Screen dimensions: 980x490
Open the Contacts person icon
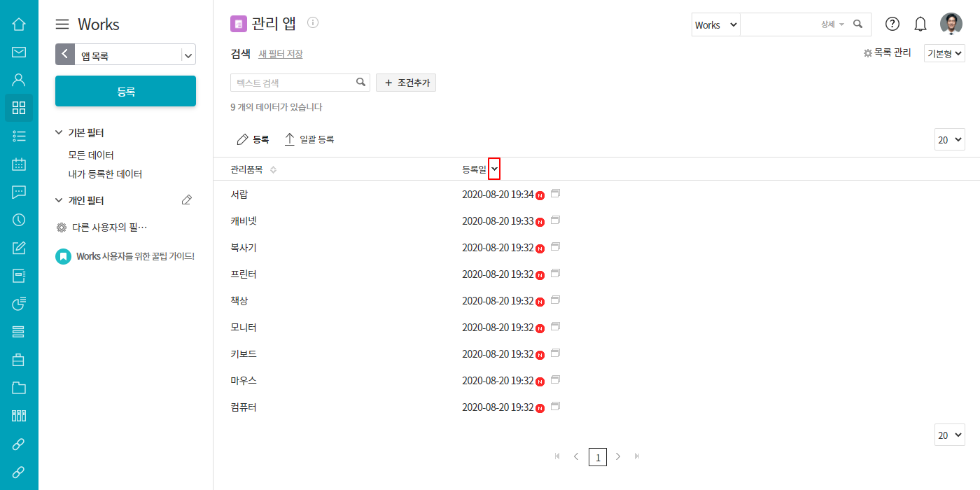click(x=19, y=80)
